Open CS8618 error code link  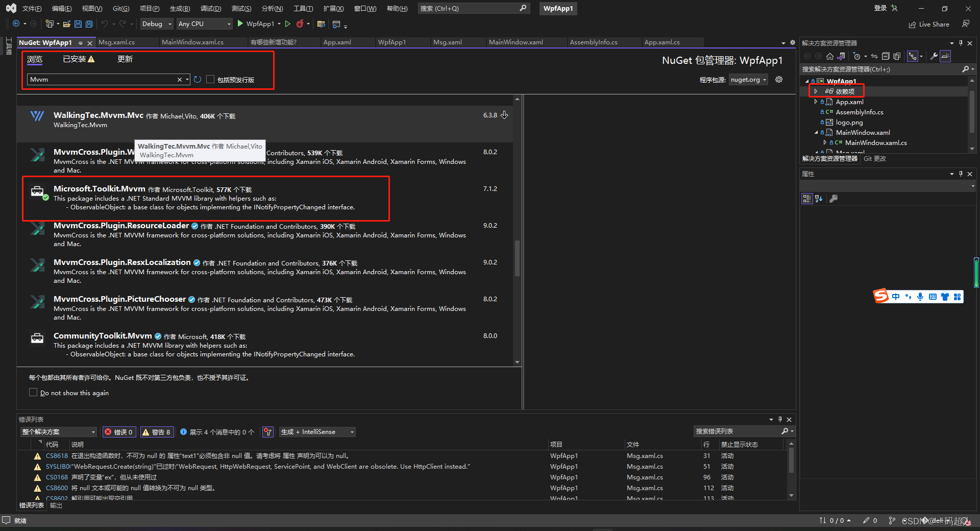pos(57,456)
